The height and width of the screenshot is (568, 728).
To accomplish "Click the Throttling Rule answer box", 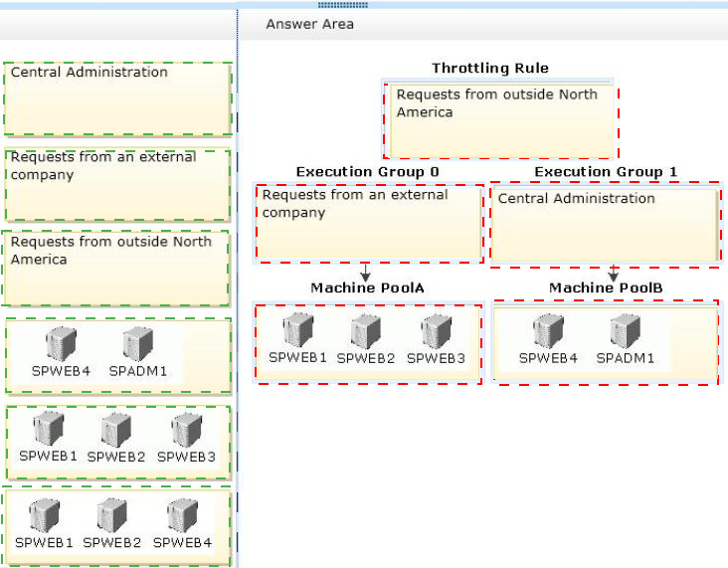I will coord(501,121).
